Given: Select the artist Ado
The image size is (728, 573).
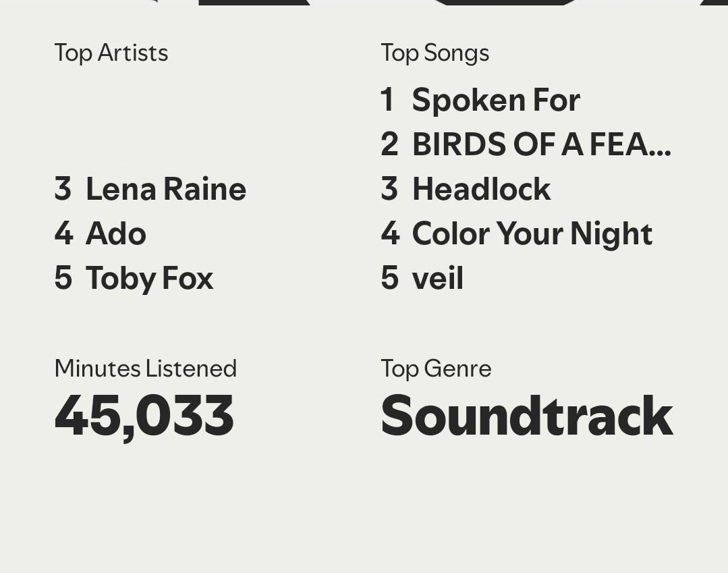Looking at the screenshot, I should click(x=115, y=234).
